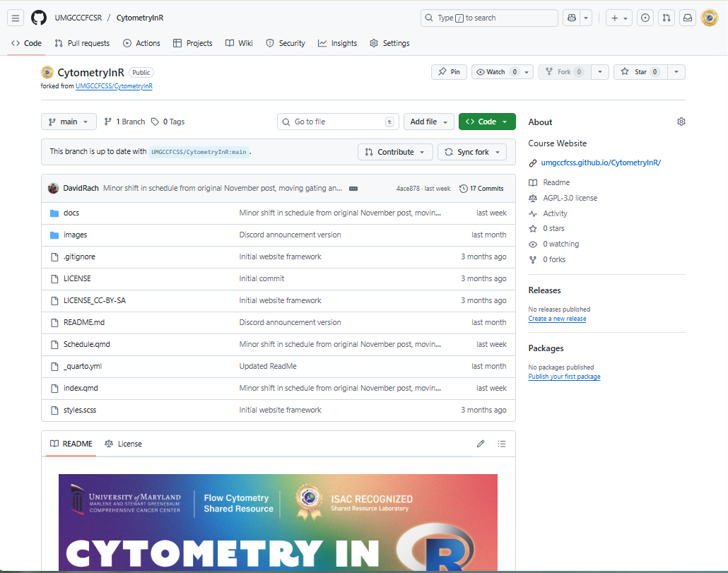Open the umgccfcss.github.io course website link
The width and height of the screenshot is (728, 573).
pyautogui.click(x=600, y=163)
